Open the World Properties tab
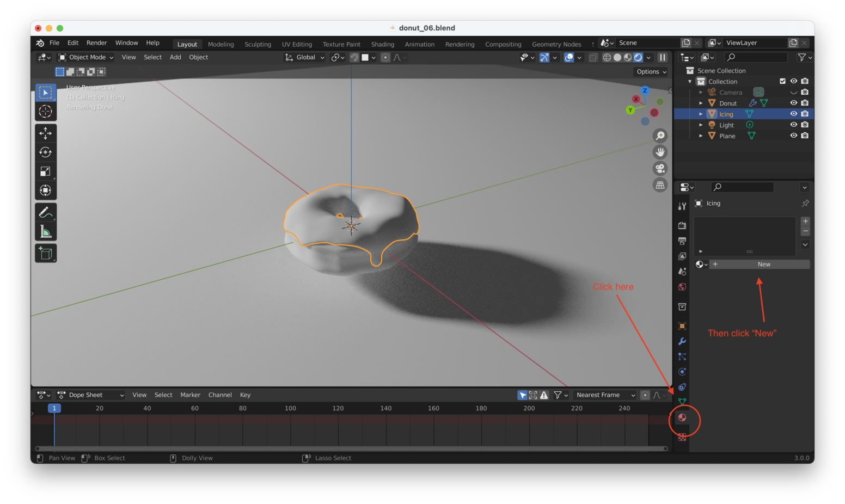Viewport: 845px width, 504px height. pyautogui.click(x=682, y=287)
